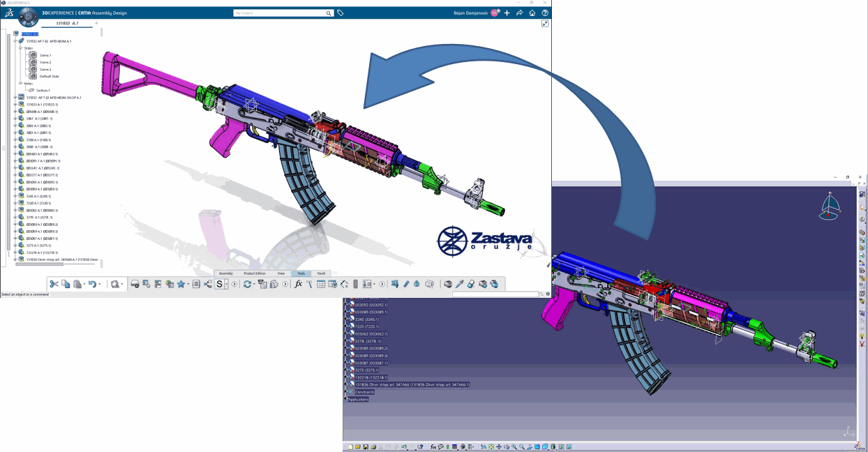The width and height of the screenshot is (868, 452).
Task: Expand the Applications node in the CATIA tree
Action: pyautogui.click(x=344, y=399)
